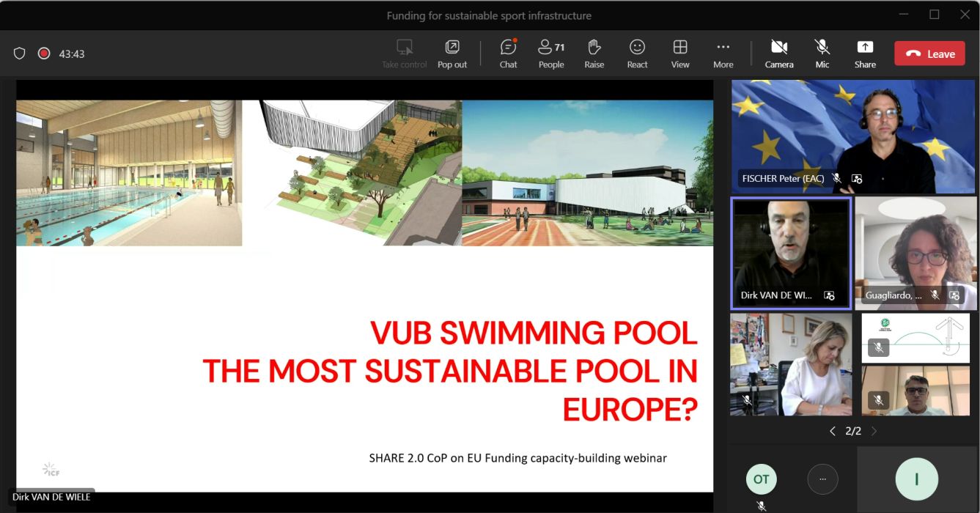The height and width of the screenshot is (513, 980).
Task: Click the muted mic on the blonde woman's tile
Action: coord(747,400)
